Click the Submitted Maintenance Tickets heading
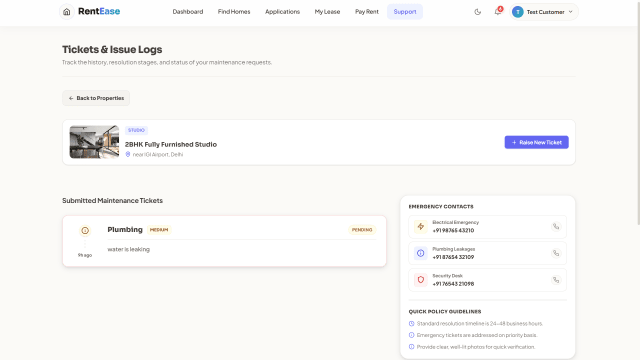Image resolution: width=640 pixels, height=360 pixels. (x=112, y=200)
